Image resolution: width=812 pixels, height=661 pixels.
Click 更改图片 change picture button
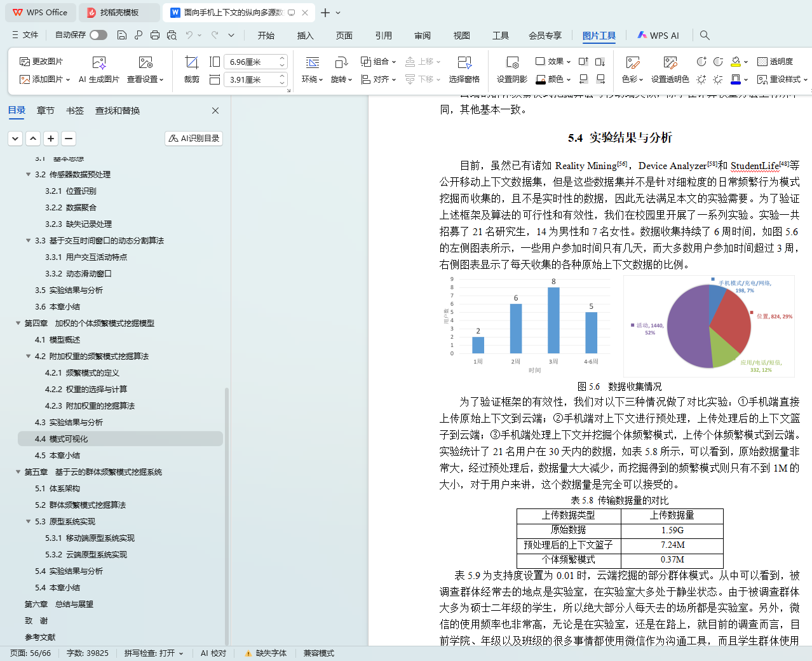pyautogui.click(x=41, y=62)
